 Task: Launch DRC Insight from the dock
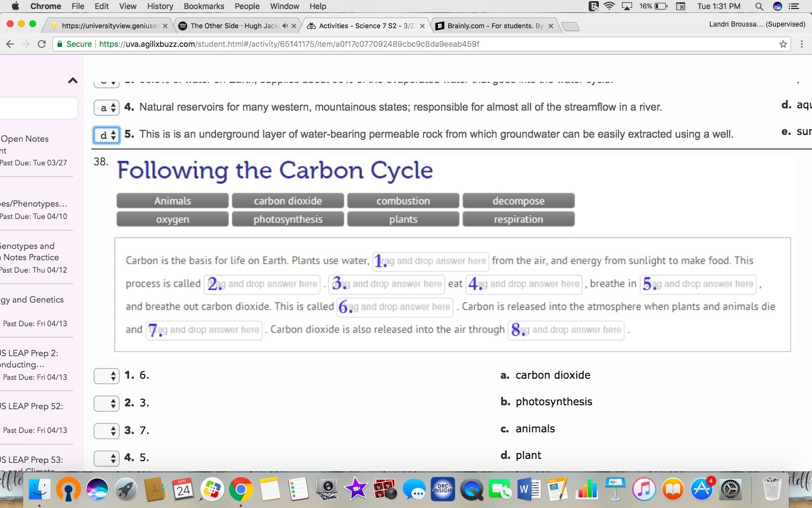(x=443, y=489)
